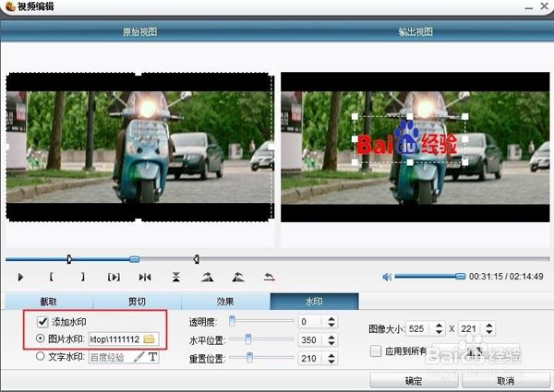
Task: Click the timeline playhead thumb
Action: (x=134, y=259)
